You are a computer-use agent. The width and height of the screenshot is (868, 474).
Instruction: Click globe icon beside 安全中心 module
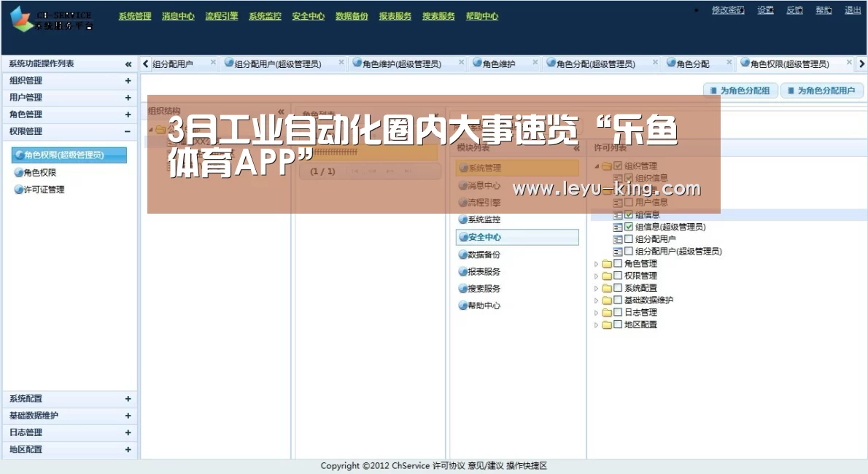[463, 237]
